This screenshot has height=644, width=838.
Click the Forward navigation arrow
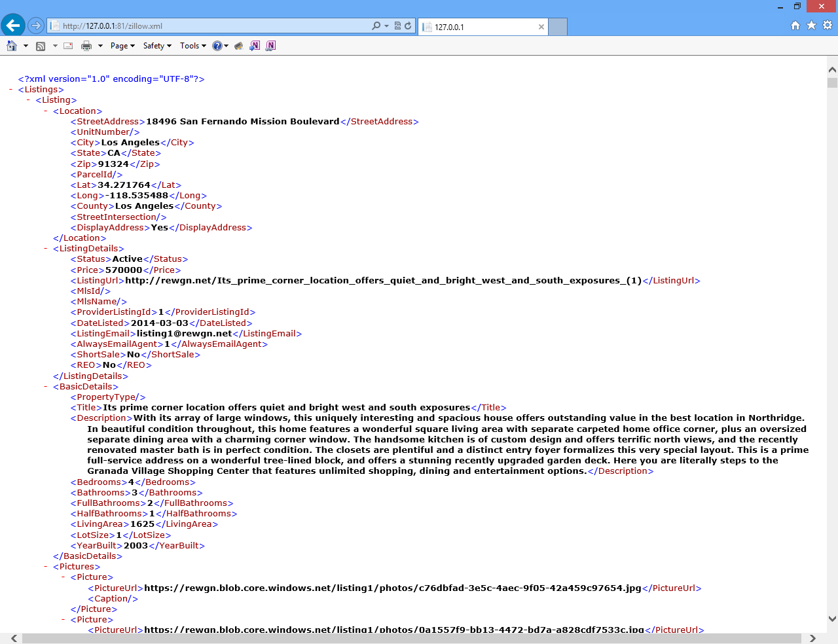[36, 26]
